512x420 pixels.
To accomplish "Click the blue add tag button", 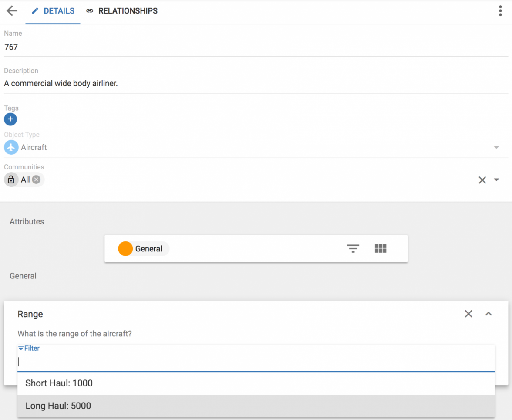I will click(10, 119).
